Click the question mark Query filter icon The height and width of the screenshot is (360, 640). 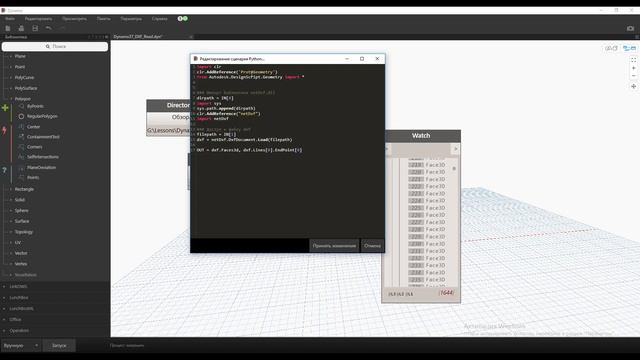tap(4, 170)
